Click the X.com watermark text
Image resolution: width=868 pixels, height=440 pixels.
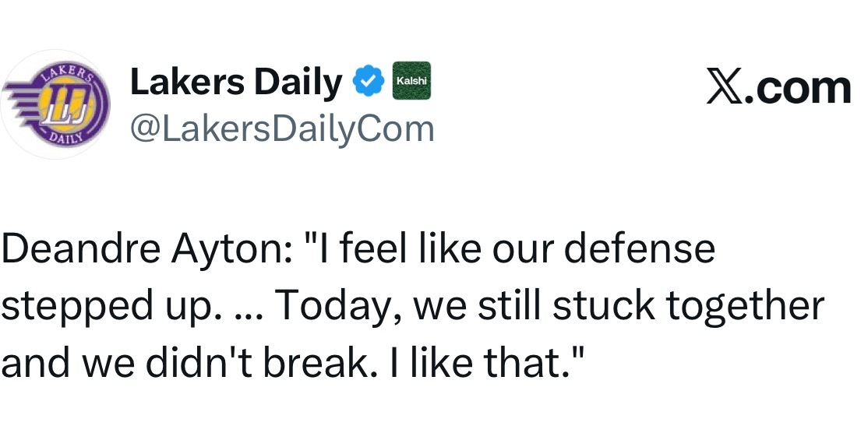(x=778, y=87)
